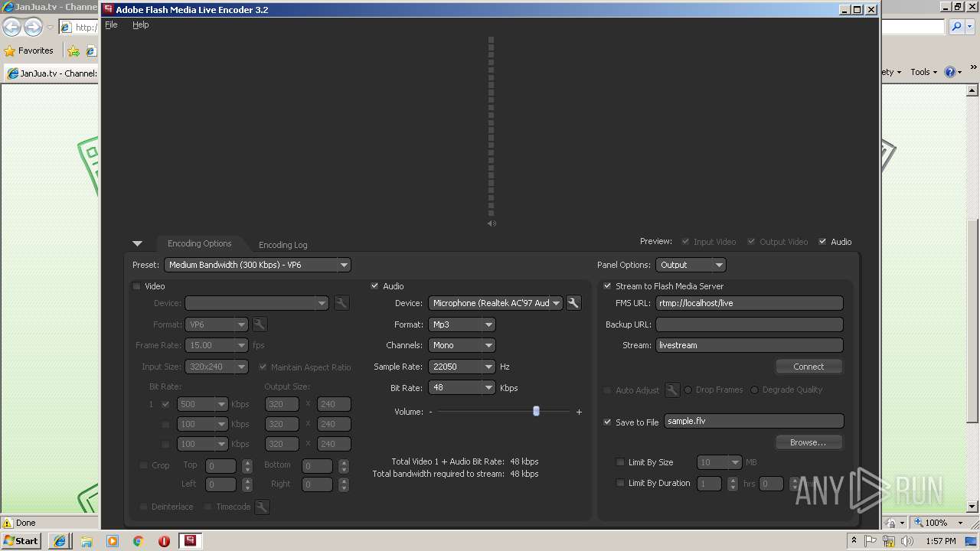Click Browse... button

(808, 442)
